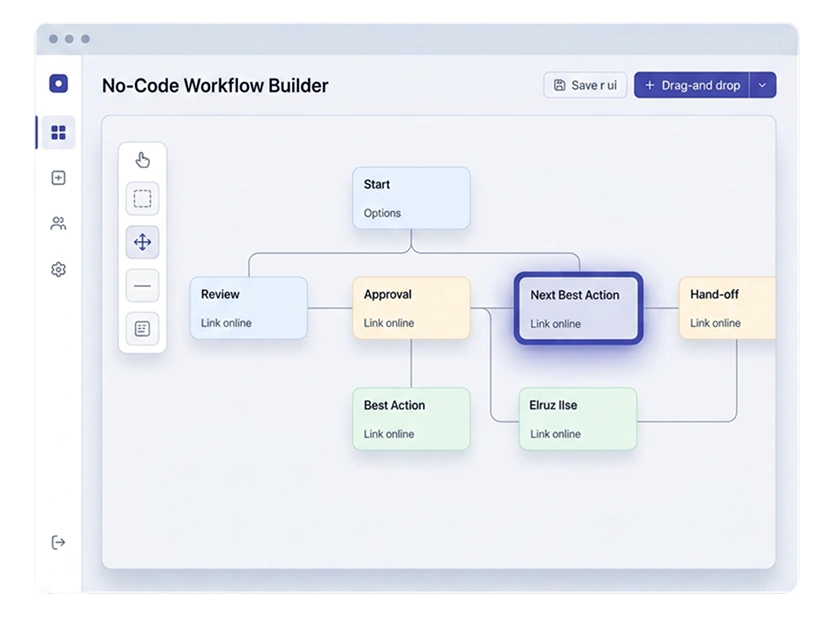The height and width of the screenshot is (618, 822).
Task: Select the dashed marquee selection tool
Action: (142, 199)
